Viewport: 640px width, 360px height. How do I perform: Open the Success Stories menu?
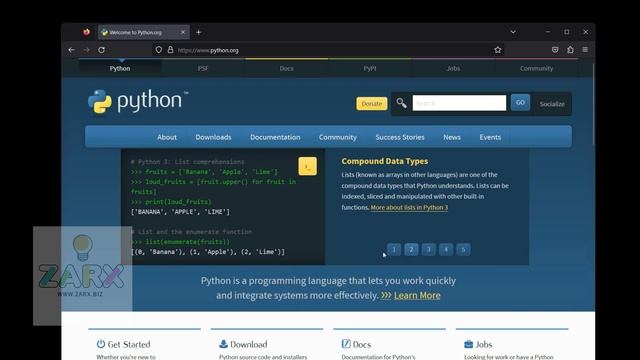tap(400, 137)
